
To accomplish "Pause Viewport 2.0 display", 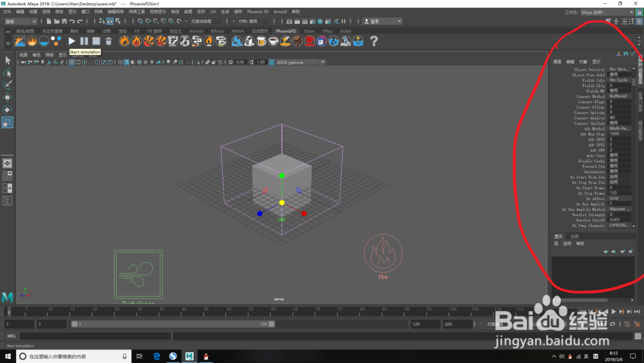I will click(x=344, y=21).
